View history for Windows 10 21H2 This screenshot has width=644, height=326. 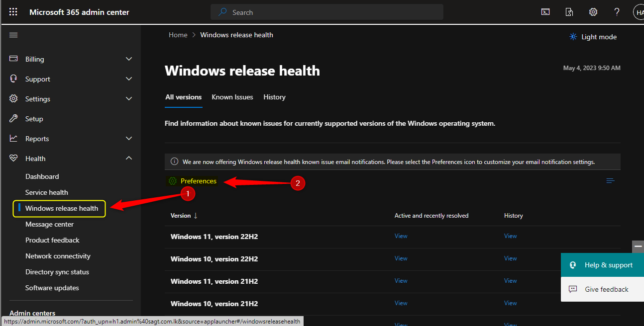[x=511, y=303]
